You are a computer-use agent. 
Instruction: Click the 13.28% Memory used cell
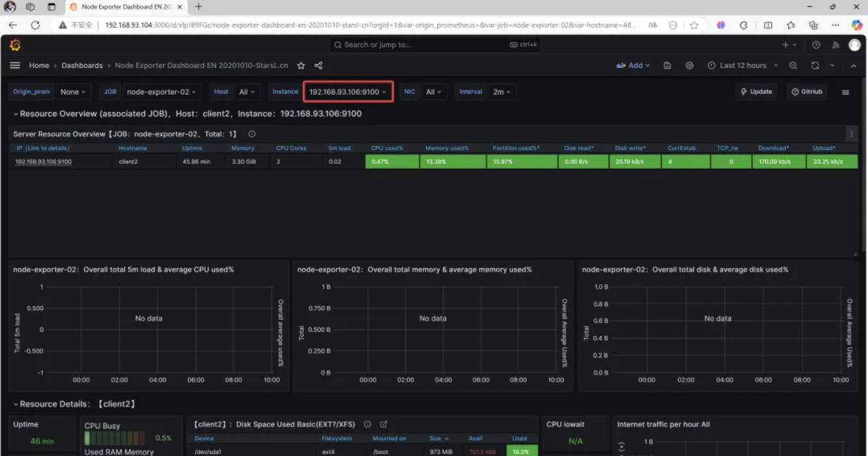tap(453, 161)
